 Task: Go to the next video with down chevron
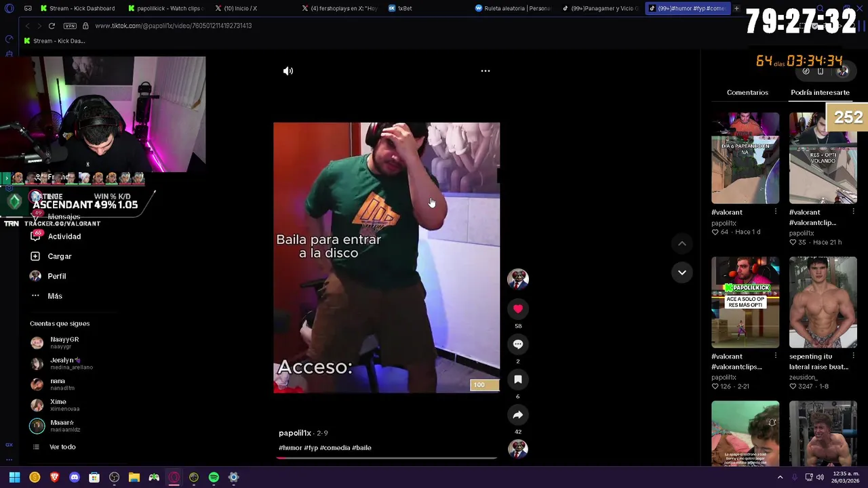click(x=682, y=272)
